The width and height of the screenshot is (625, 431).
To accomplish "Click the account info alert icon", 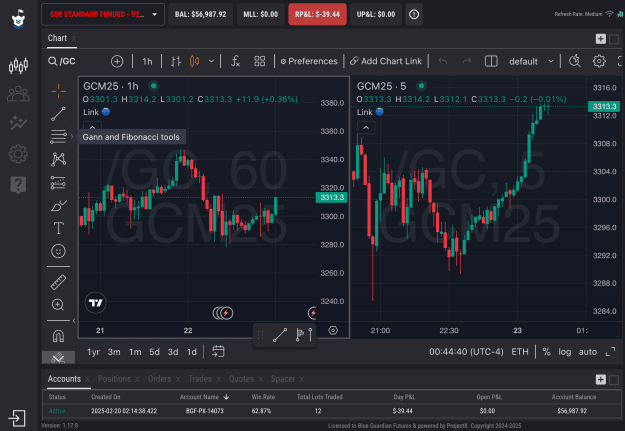I will tap(414, 14).
